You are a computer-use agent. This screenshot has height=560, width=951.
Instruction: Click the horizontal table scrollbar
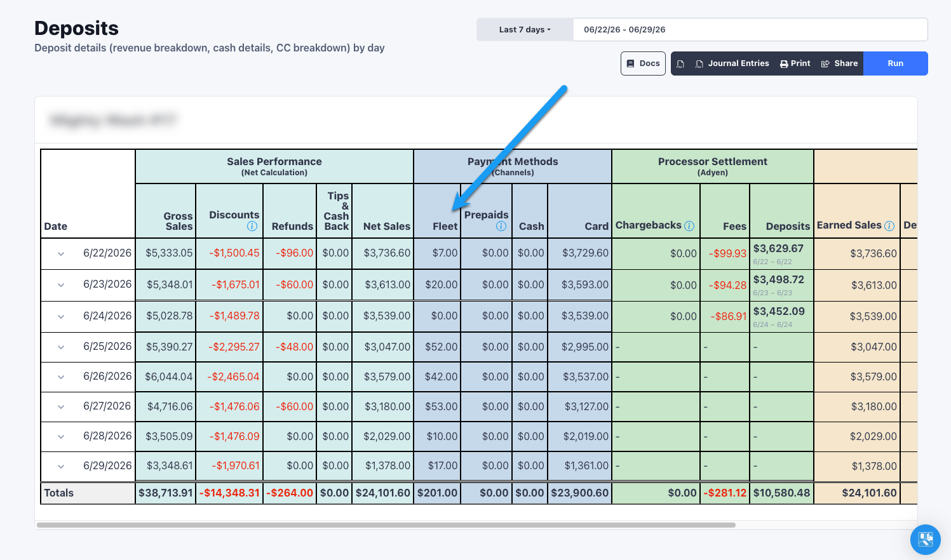(x=386, y=525)
